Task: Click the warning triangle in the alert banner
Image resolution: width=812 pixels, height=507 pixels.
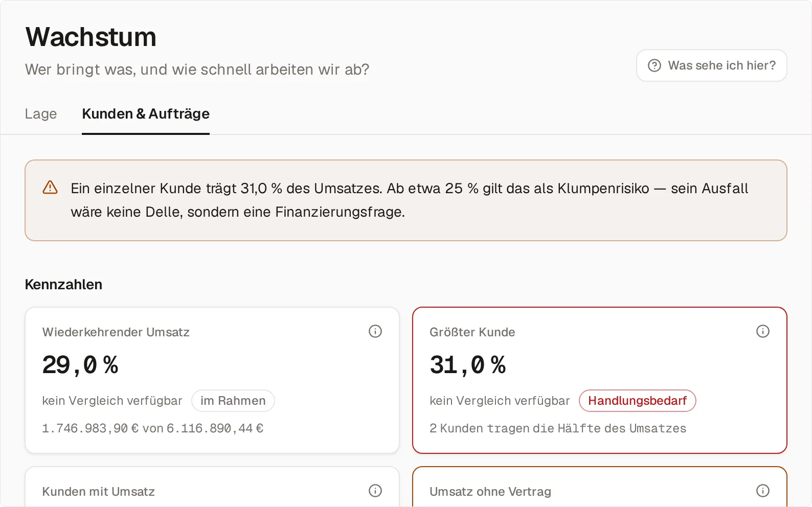Action: click(x=50, y=188)
